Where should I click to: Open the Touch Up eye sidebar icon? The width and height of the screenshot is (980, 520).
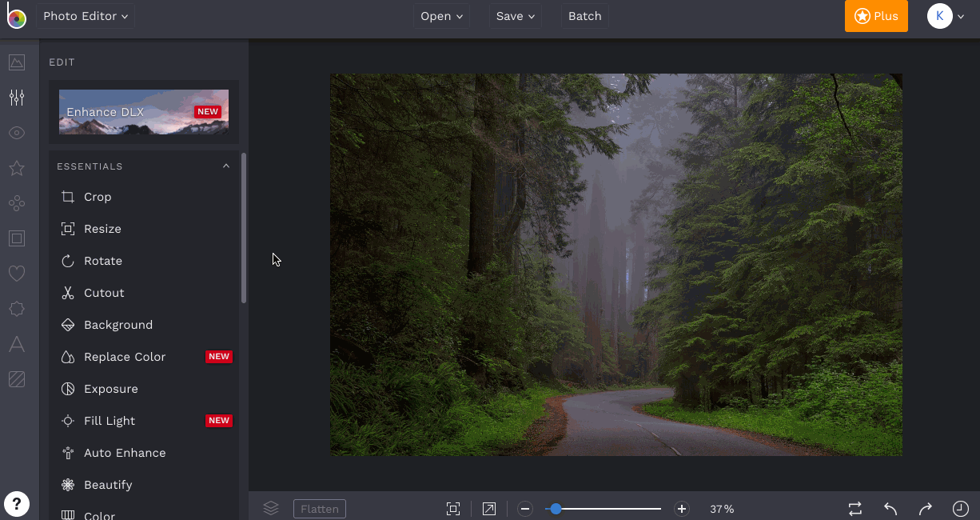(x=17, y=133)
